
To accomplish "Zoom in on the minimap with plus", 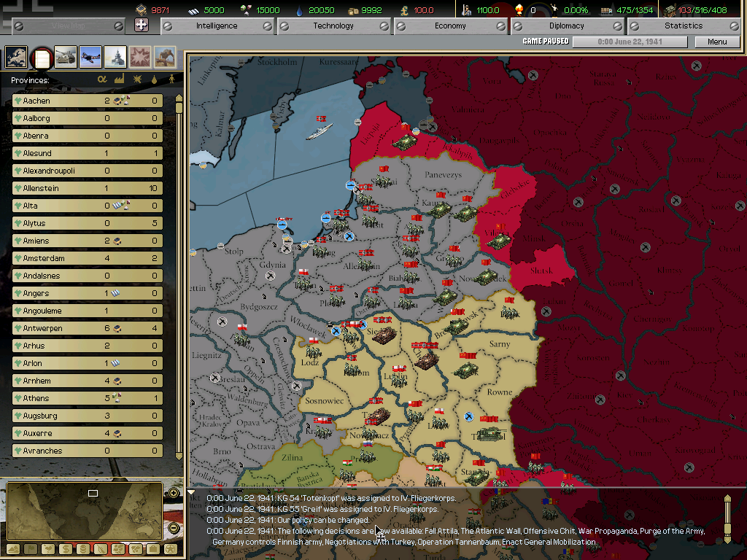I will pyautogui.click(x=174, y=493).
